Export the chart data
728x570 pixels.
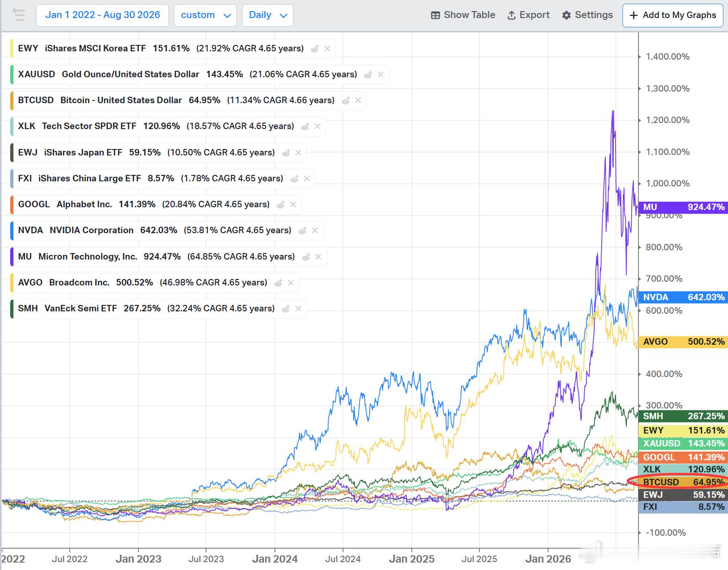click(529, 15)
